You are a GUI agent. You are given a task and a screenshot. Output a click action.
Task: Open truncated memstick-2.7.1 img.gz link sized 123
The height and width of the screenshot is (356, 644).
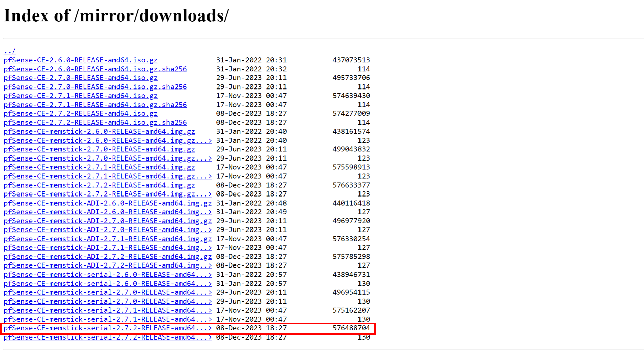(108, 176)
